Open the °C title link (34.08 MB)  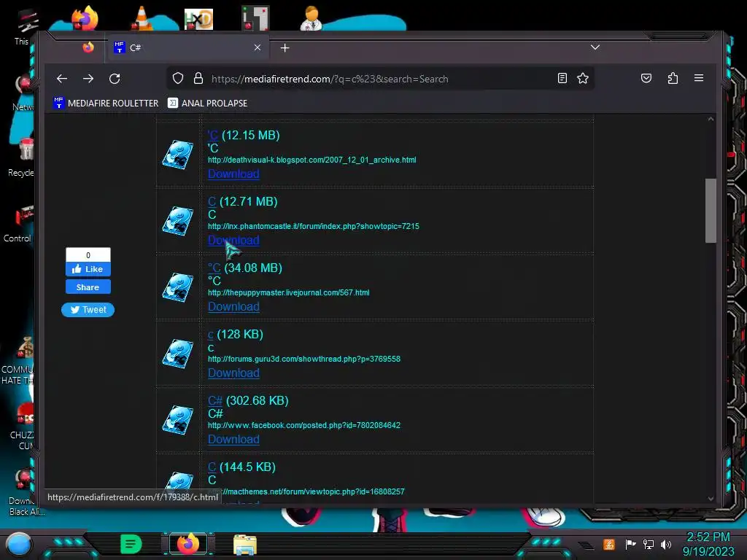(214, 268)
